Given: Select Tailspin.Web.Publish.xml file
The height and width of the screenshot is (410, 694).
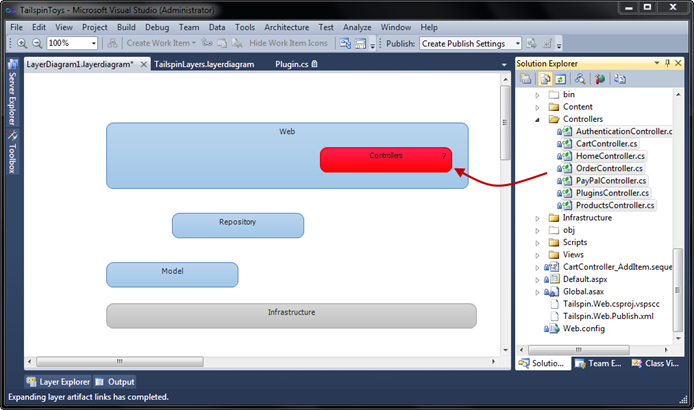Looking at the screenshot, I should [608, 316].
